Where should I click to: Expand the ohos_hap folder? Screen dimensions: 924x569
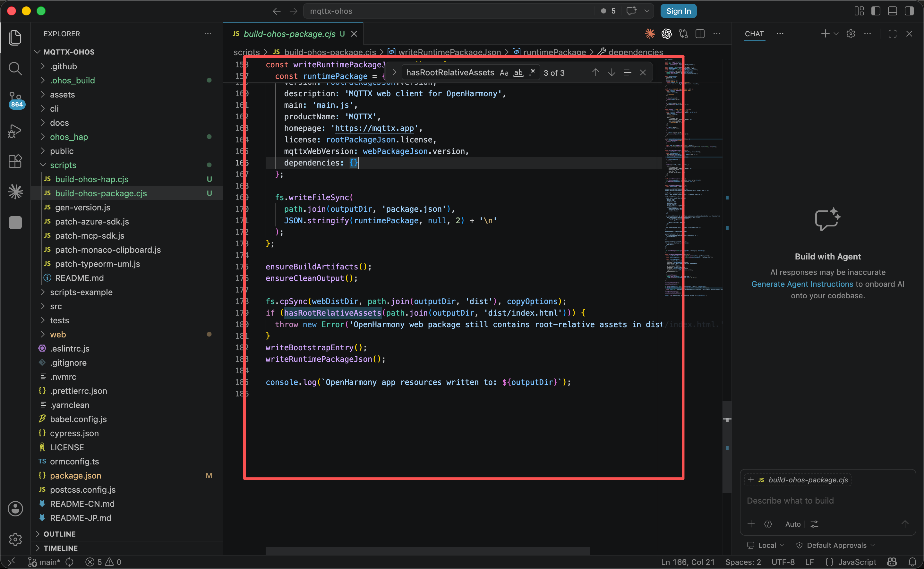tap(43, 137)
